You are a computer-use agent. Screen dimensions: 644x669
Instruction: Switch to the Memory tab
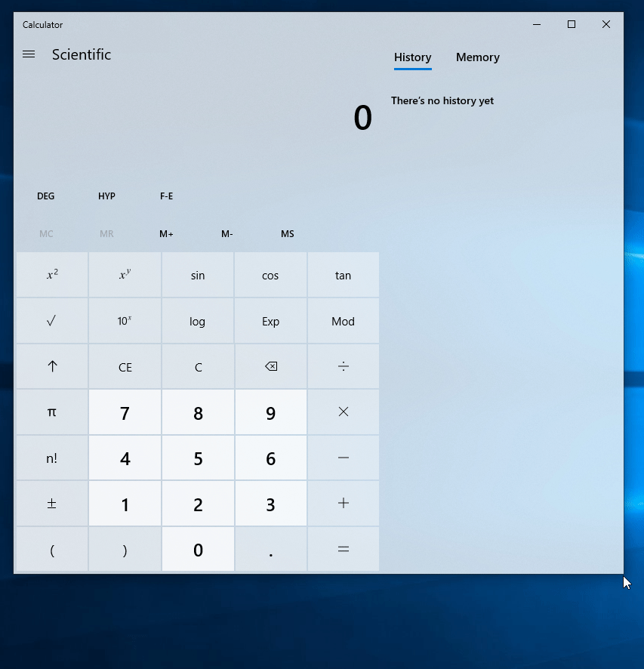(477, 57)
